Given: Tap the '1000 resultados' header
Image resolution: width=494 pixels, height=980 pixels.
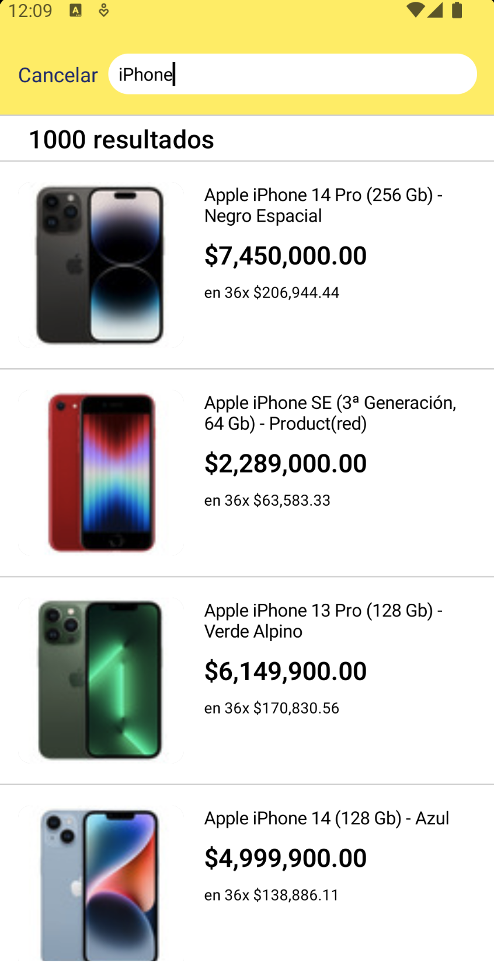Looking at the screenshot, I should [121, 139].
